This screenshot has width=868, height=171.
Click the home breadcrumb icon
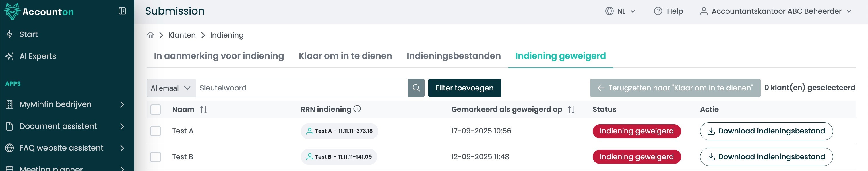coord(150,35)
